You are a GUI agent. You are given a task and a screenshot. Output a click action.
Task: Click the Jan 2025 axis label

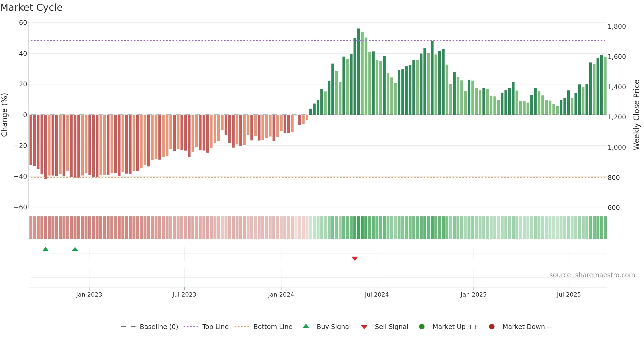[x=474, y=295]
